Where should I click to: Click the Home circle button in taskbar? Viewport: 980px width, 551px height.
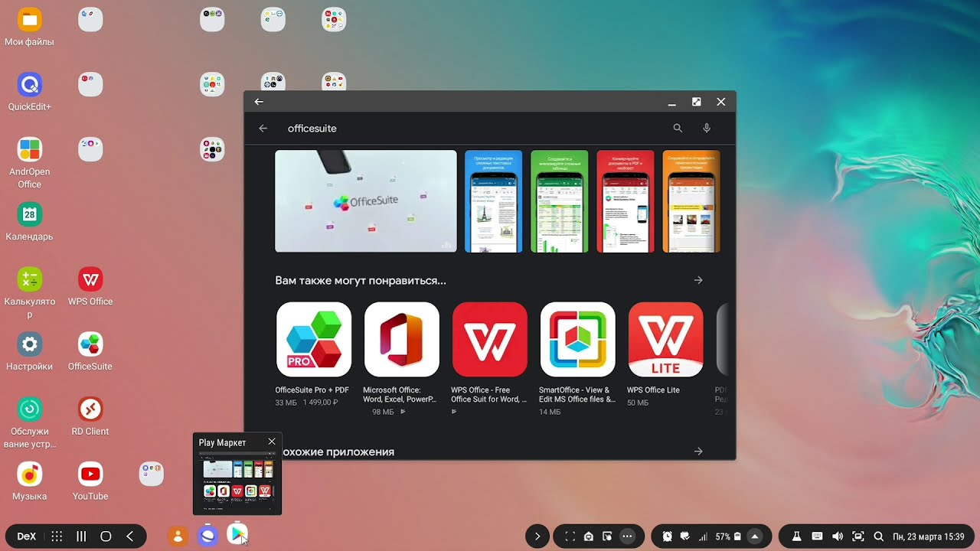coord(106,536)
